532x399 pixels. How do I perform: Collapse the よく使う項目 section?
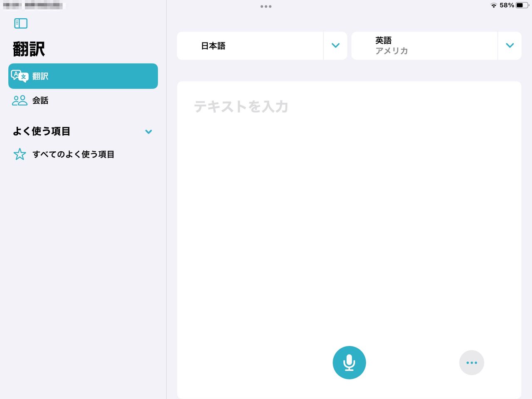click(148, 132)
